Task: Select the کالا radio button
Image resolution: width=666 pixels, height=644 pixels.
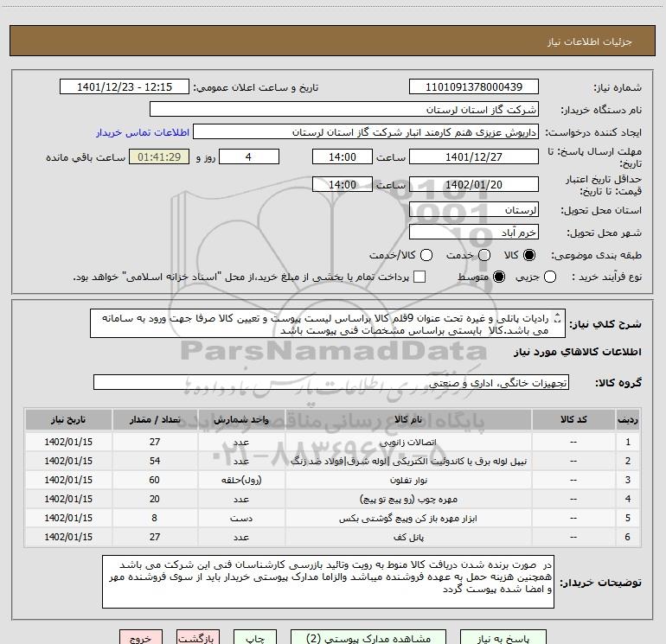Action: [x=529, y=255]
